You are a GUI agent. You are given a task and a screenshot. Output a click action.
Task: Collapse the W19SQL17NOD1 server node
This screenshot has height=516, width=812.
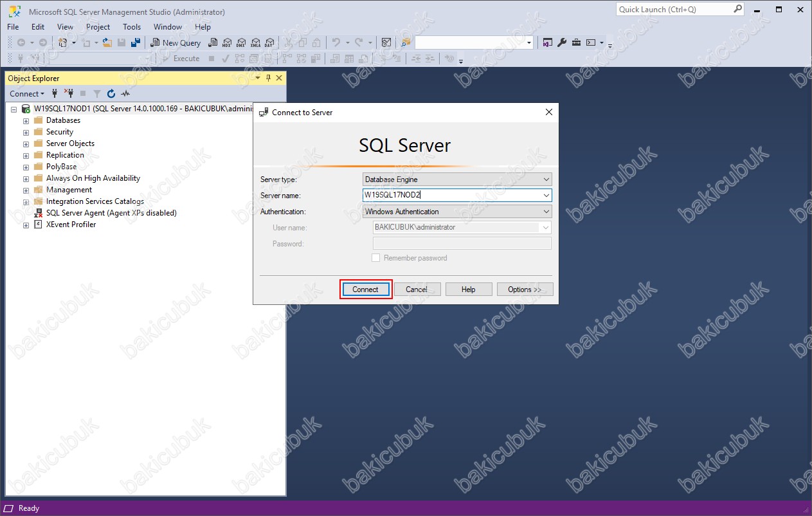click(x=14, y=109)
